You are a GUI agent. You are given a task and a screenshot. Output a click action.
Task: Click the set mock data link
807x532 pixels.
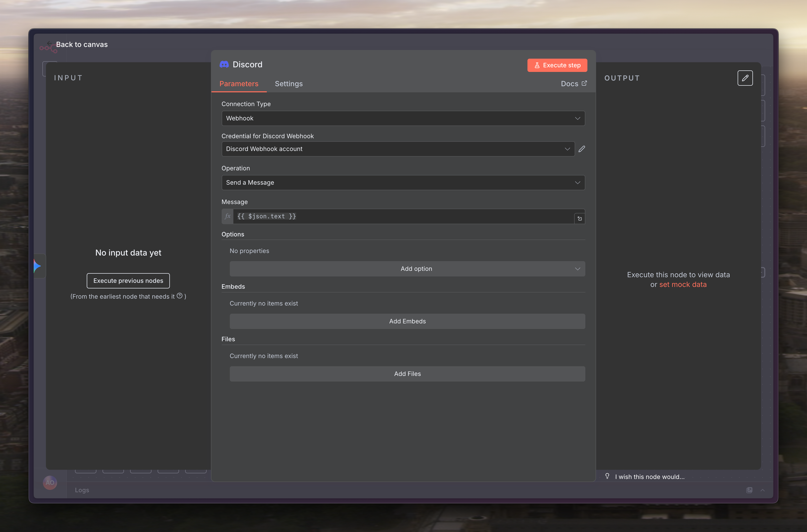tap(683, 284)
